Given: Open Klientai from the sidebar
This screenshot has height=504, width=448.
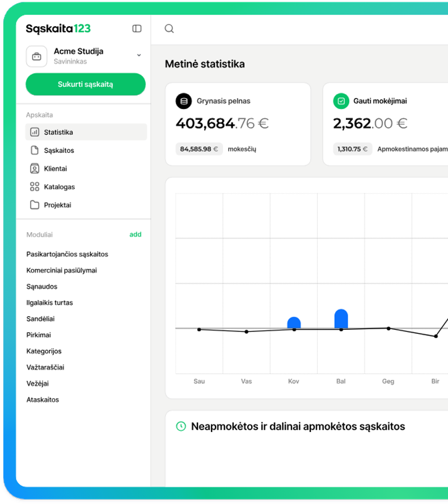Looking at the screenshot, I should pyautogui.click(x=55, y=169).
